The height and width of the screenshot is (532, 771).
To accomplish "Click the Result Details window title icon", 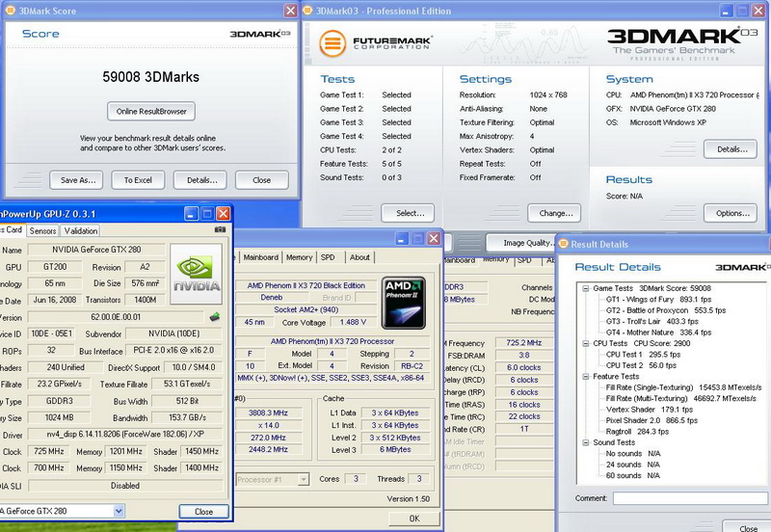I will (563, 244).
